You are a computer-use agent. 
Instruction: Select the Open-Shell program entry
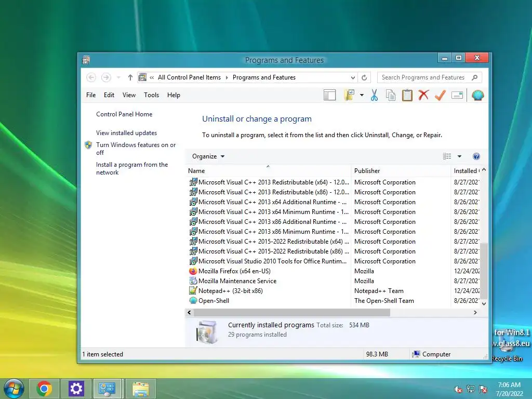214,301
